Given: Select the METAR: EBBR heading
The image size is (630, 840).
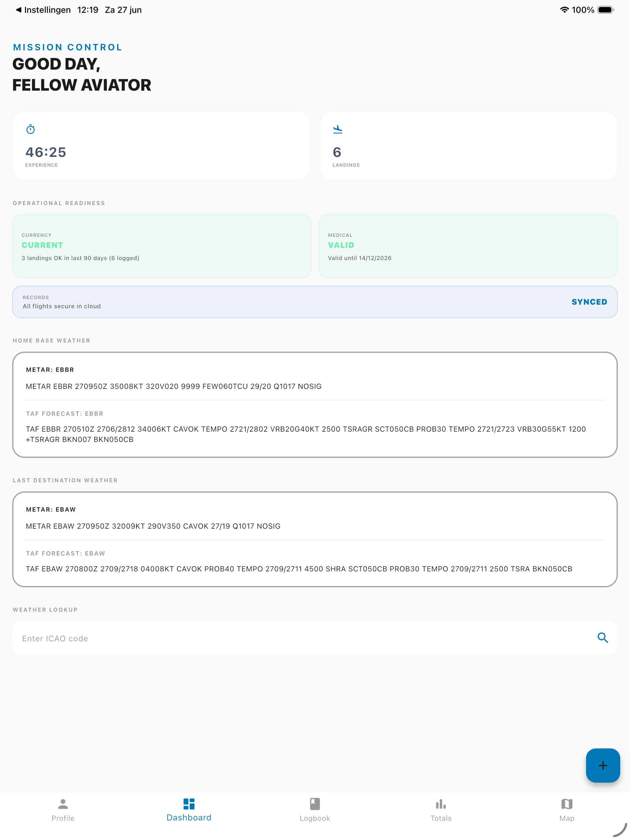Looking at the screenshot, I should [50, 370].
